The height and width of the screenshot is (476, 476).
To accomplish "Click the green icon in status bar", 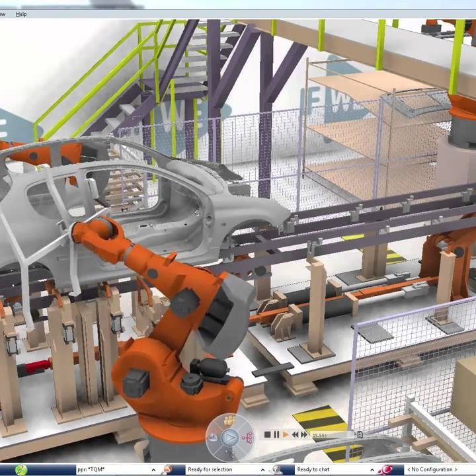I will pyautogui.click(x=21, y=469).
